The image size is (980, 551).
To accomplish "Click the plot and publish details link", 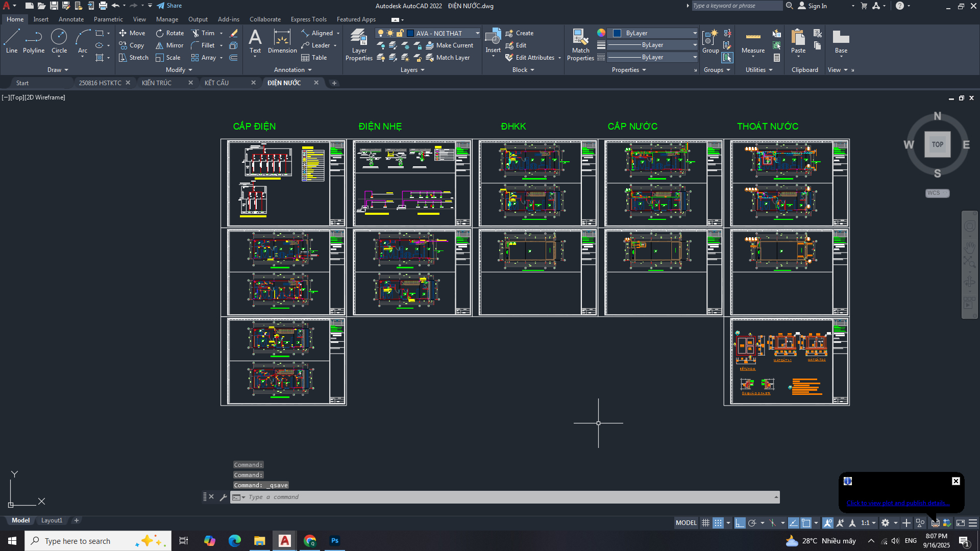I will click(898, 503).
